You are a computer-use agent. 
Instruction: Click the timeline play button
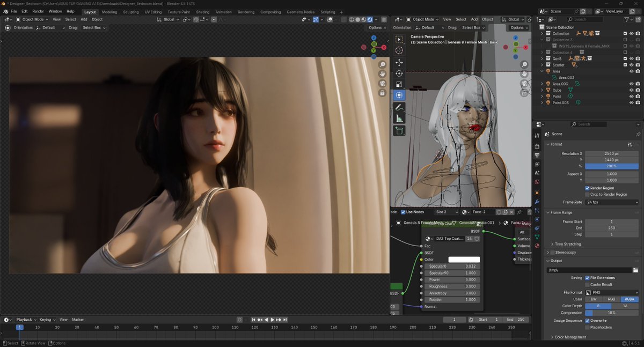tap(272, 320)
